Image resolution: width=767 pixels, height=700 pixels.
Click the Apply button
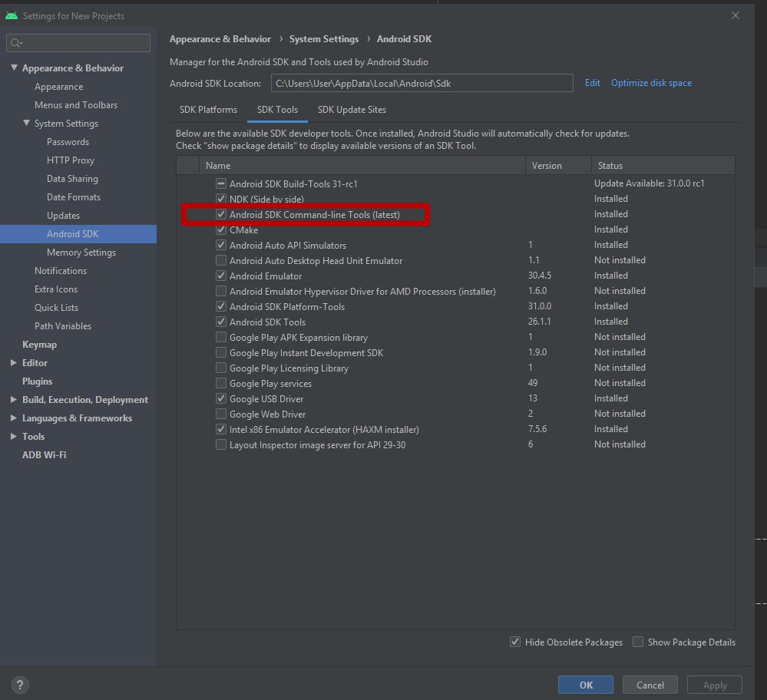[x=715, y=685]
